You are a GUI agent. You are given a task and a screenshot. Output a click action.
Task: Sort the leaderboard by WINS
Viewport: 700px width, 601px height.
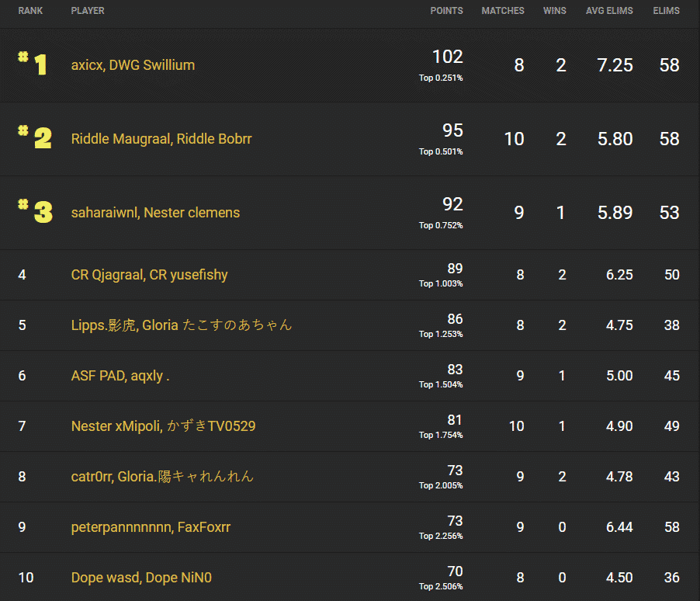[x=555, y=11]
